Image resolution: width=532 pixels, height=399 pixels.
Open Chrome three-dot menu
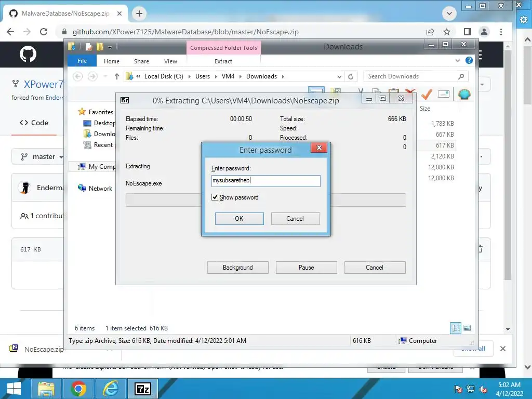501,32
